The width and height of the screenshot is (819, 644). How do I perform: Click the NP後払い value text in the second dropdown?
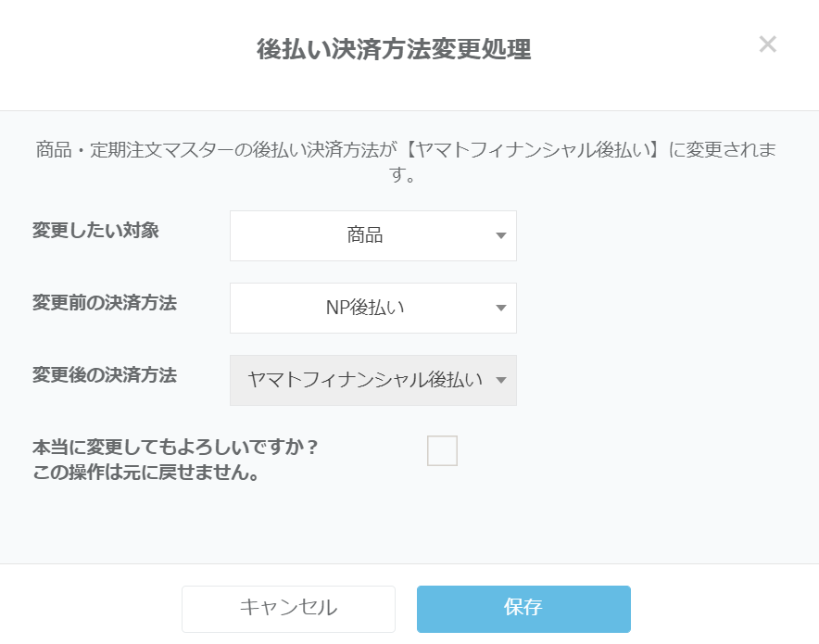[x=365, y=308]
